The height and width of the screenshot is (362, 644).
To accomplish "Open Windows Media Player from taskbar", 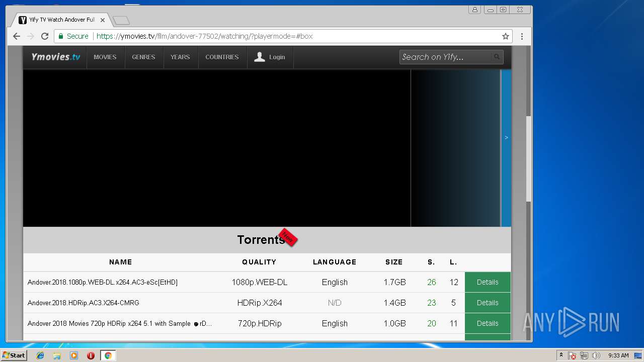I will [74, 355].
